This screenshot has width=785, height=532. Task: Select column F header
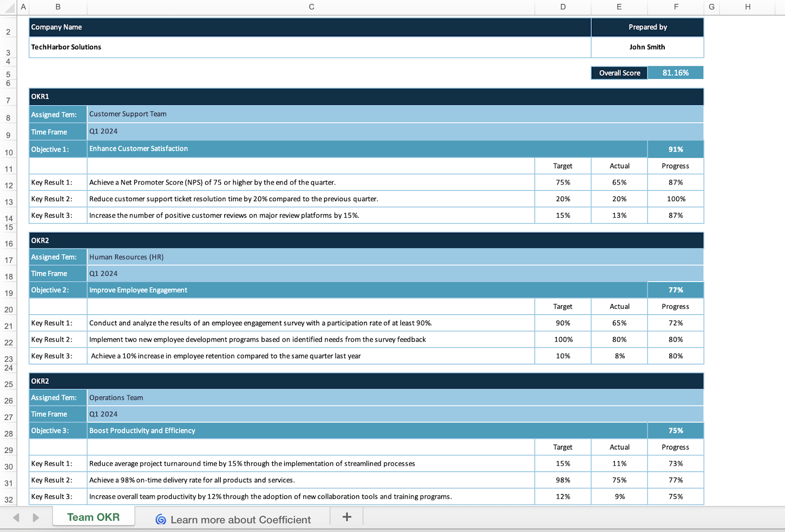676,7
